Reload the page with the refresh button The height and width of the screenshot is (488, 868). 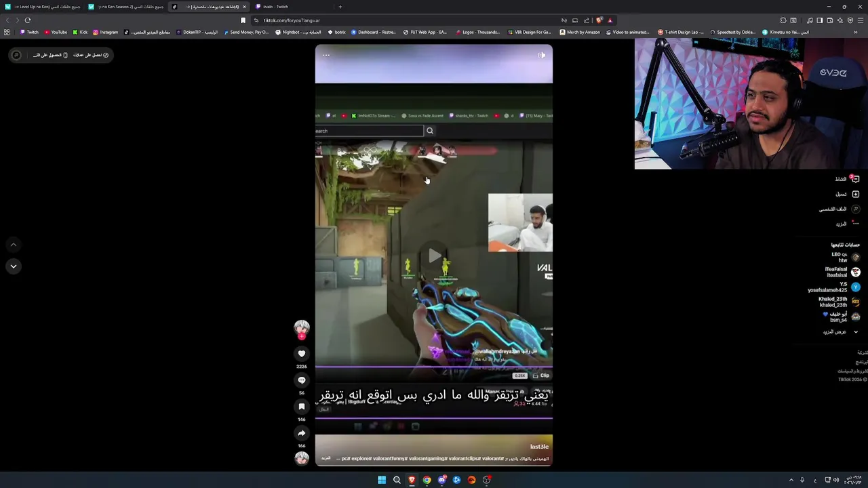coord(28,20)
